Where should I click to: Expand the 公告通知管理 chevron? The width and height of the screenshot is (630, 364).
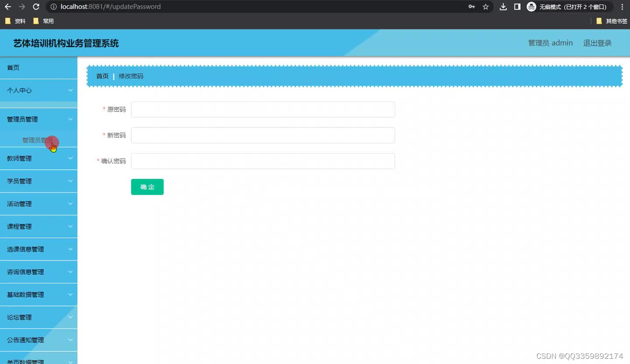pyautogui.click(x=70, y=340)
